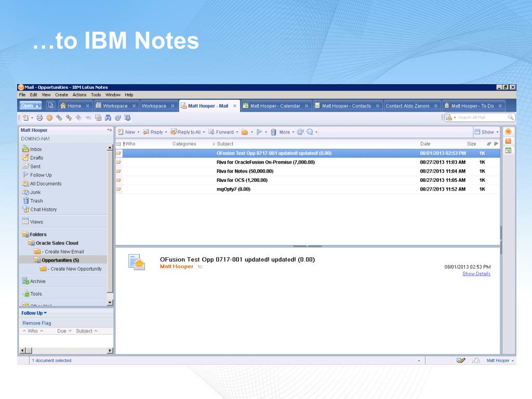
Task: Expand the Reply to All dropdown arrow
Action: (204, 132)
